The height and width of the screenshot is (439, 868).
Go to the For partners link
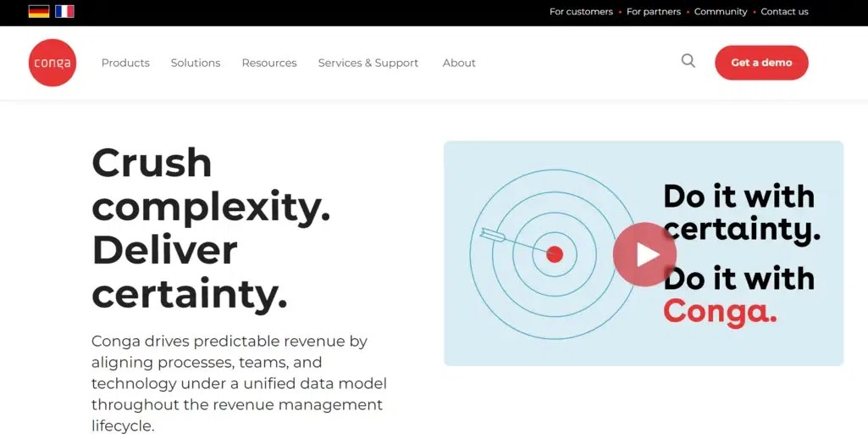point(654,12)
